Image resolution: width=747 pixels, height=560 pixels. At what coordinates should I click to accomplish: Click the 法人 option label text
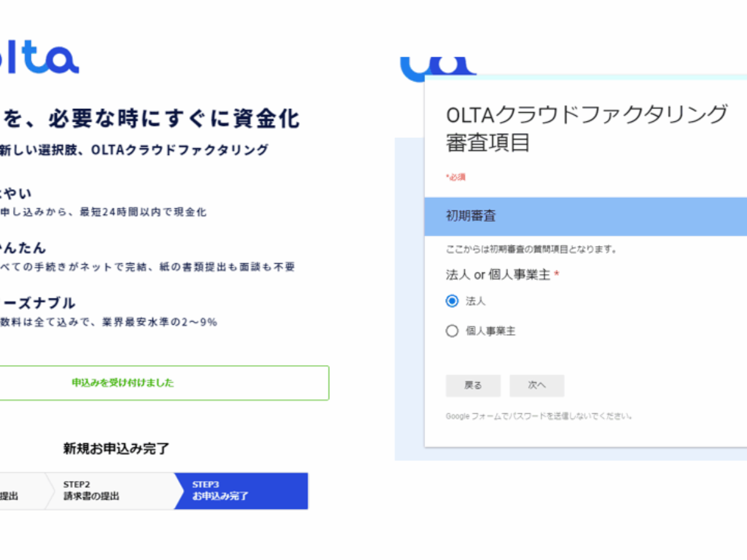click(x=476, y=301)
